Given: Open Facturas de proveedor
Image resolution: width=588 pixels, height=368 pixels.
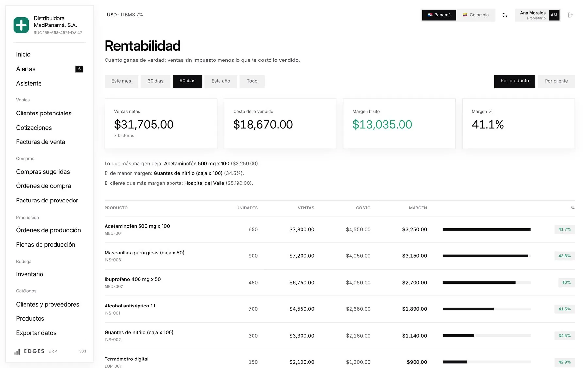Looking at the screenshot, I should [47, 201].
